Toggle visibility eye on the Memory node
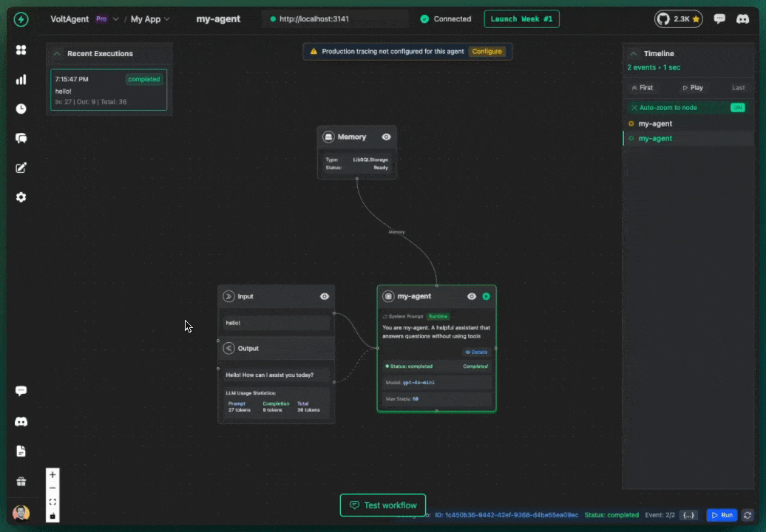This screenshot has width=766, height=532. 386,137
